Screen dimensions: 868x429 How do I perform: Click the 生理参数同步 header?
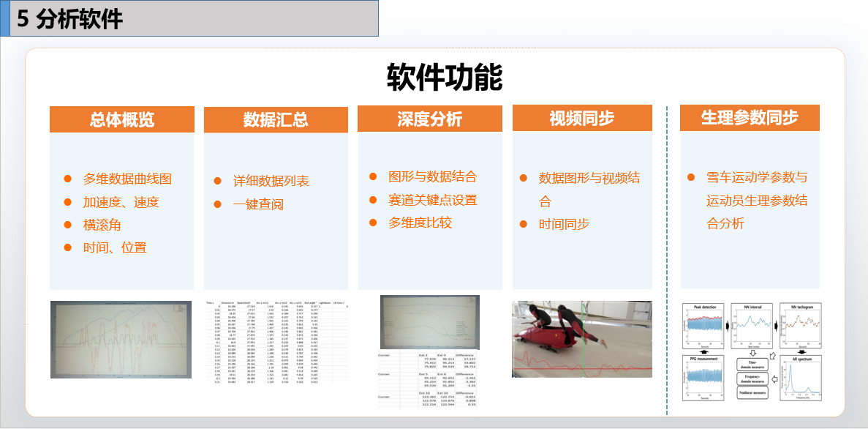coord(750,118)
